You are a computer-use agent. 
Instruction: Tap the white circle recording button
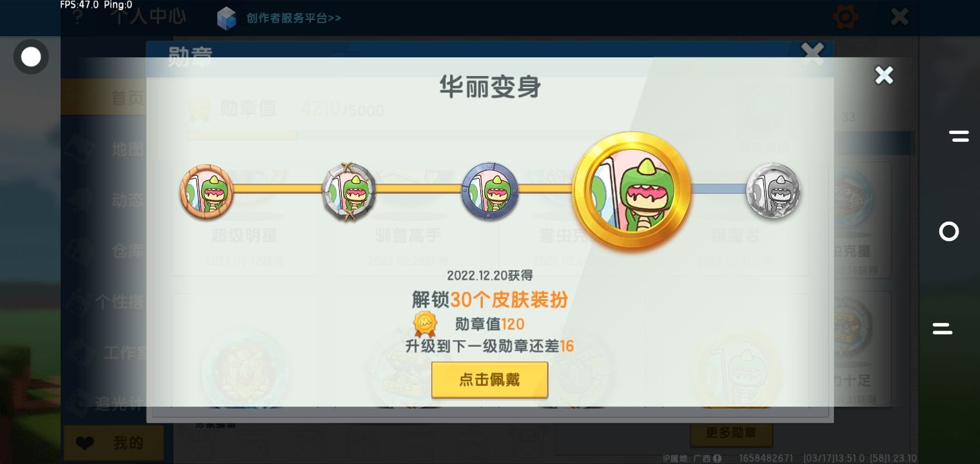click(x=31, y=57)
